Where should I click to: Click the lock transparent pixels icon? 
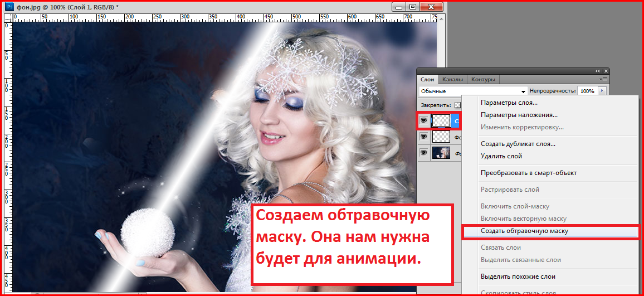tap(458, 105)
